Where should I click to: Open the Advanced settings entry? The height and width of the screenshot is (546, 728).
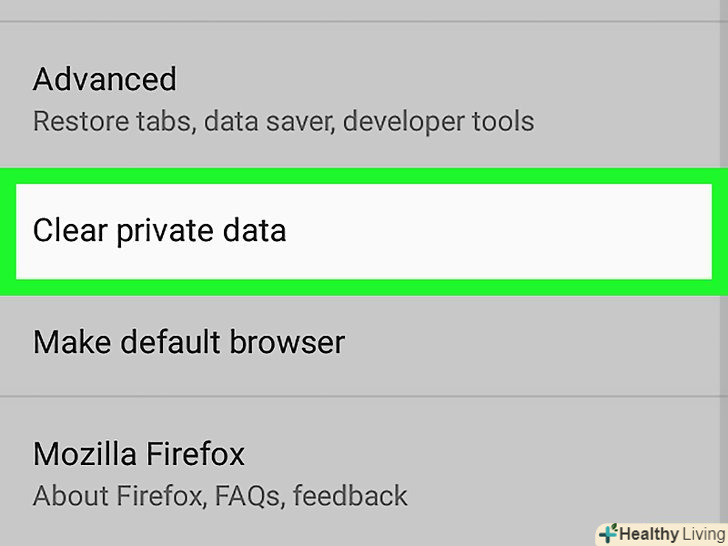click(x=364, y=98)
